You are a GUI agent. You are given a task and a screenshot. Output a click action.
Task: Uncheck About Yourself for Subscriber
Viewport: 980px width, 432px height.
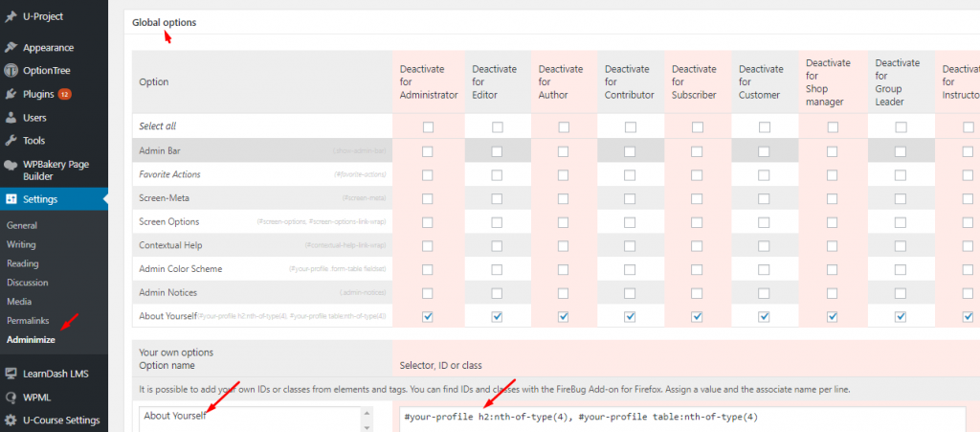(x=697, y=317)
